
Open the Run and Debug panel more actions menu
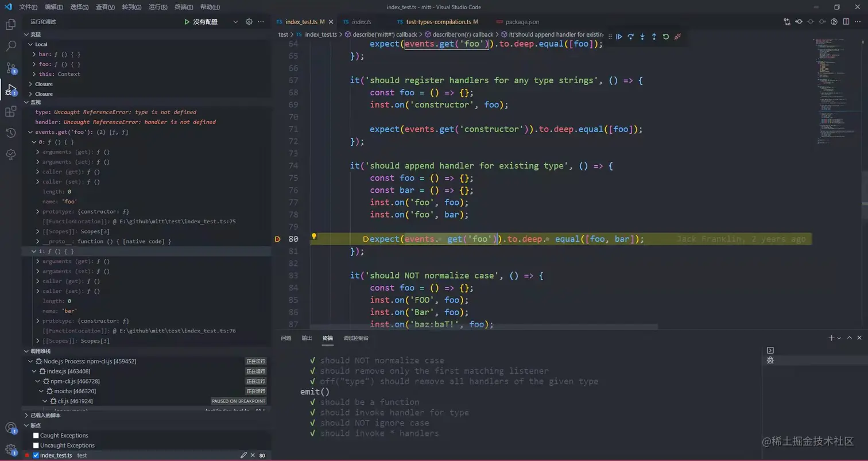pos(261,22)
